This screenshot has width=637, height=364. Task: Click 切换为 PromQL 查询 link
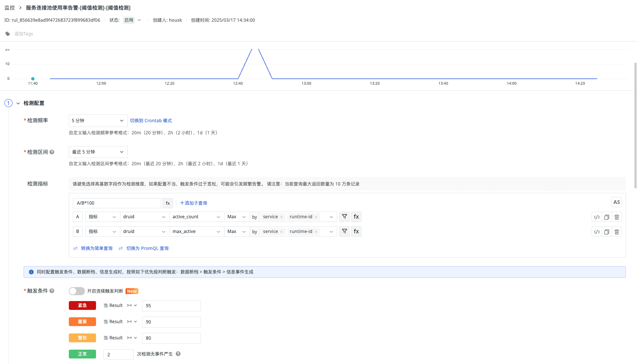[x=147, y=248]
